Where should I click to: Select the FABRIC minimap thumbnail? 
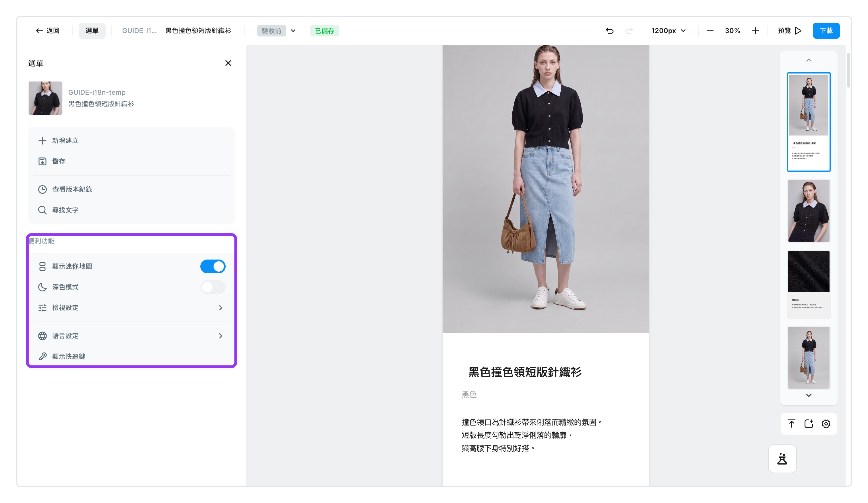tap(808, 284)
